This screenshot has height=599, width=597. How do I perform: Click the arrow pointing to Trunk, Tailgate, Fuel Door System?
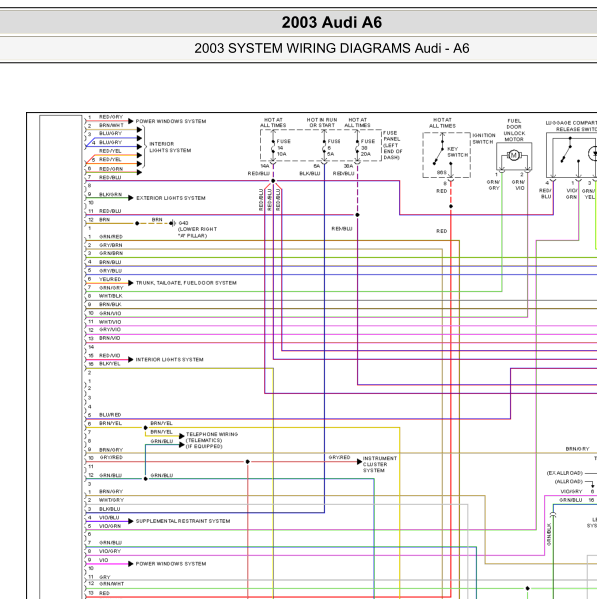coord(131,283)
